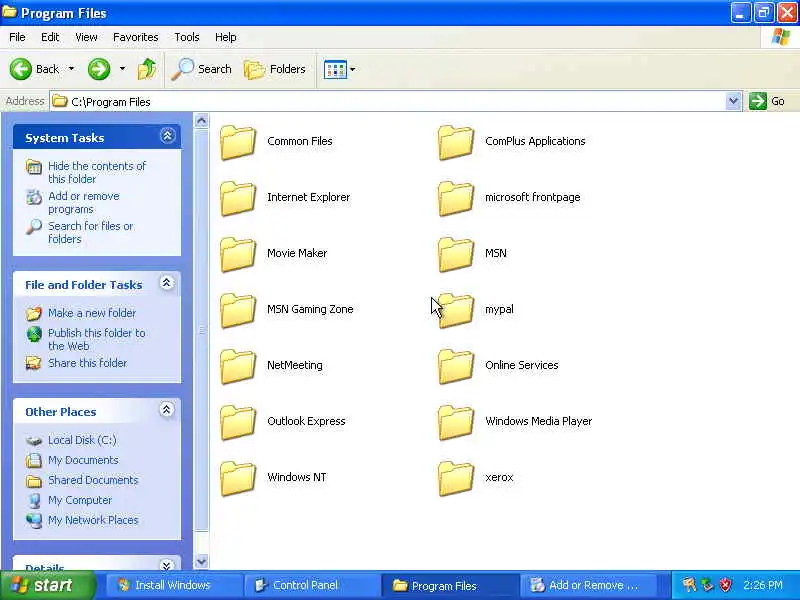Select the ComPlus Applications folder icon
The height and width of the screenshot is (600, 800).
[x=456, y=142]
